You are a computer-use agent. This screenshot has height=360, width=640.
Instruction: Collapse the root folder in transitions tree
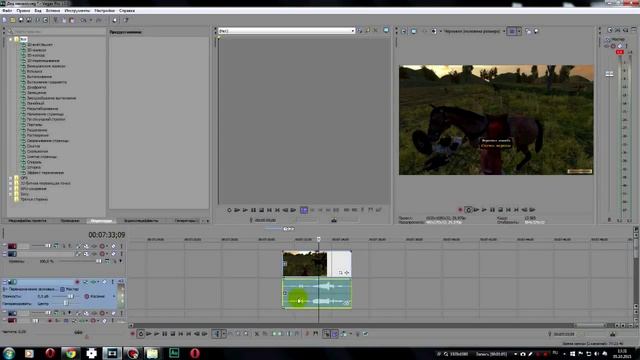click(11, 39)
